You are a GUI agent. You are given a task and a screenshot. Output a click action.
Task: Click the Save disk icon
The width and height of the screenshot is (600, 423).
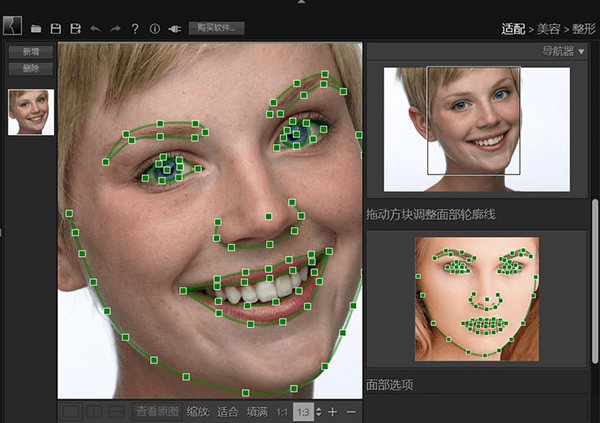point(56,29)
